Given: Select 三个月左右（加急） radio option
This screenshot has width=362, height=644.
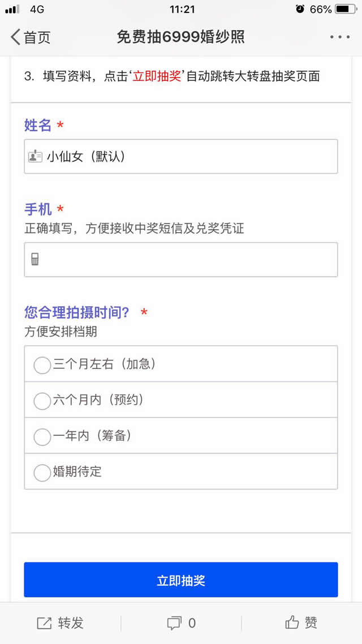Looking at the screenshot, I should (42, 365).
